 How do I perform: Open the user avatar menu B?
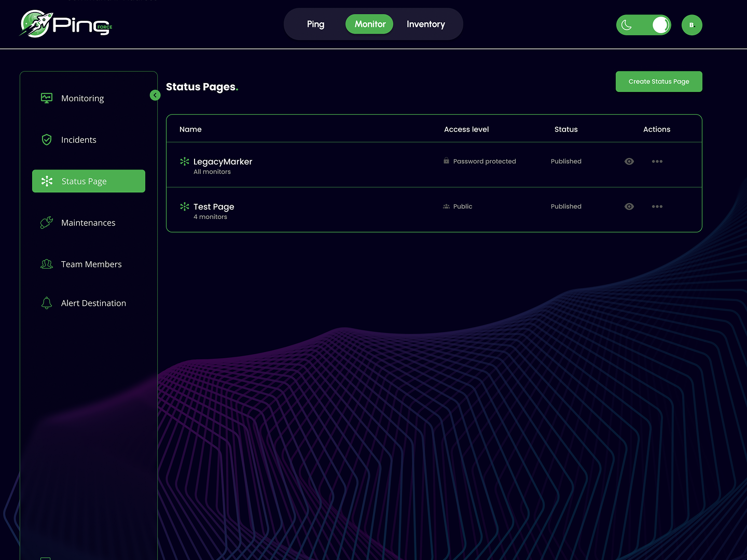click(691, 25)
